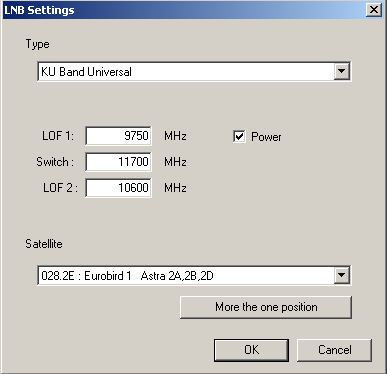The height and width of the screenshot is (374, 387).
Task: Click the MHz unit beside LOF 2
Action: coord(175,188)
